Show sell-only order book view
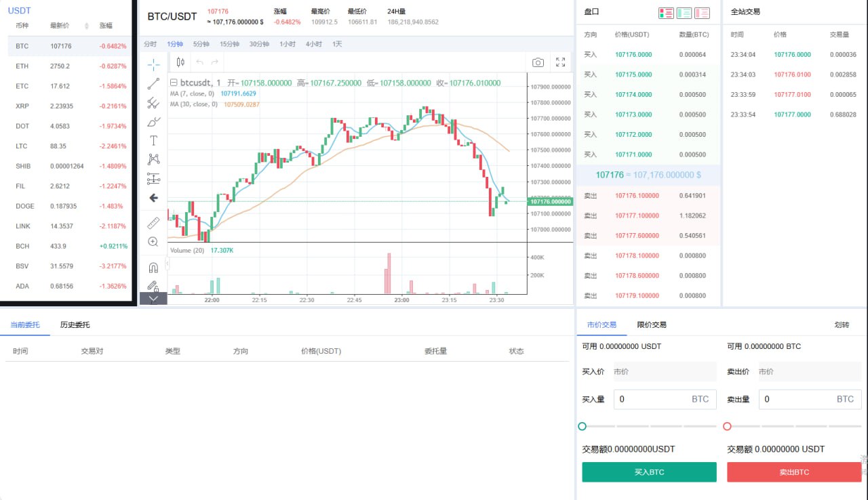The width and height of the screenshot is (868, 500). 703,13
